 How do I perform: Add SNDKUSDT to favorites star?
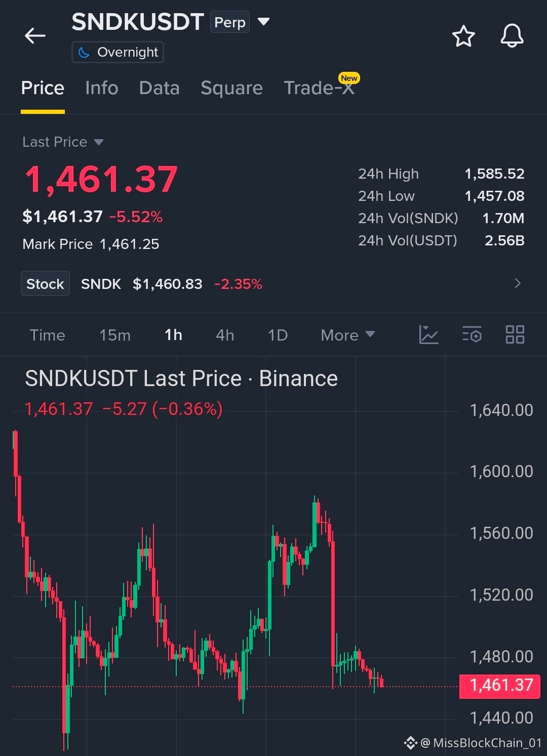463,36
